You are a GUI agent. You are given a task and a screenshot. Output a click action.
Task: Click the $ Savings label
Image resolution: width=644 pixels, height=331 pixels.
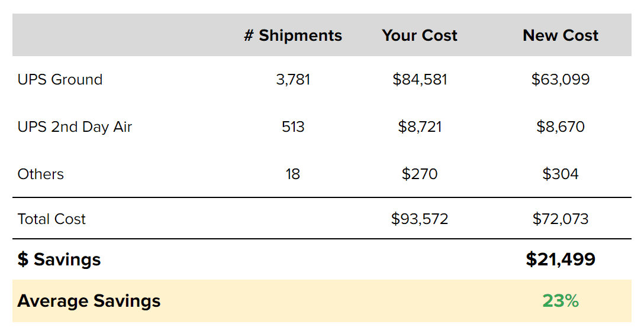pyautogui.click(x=59, y=259)
